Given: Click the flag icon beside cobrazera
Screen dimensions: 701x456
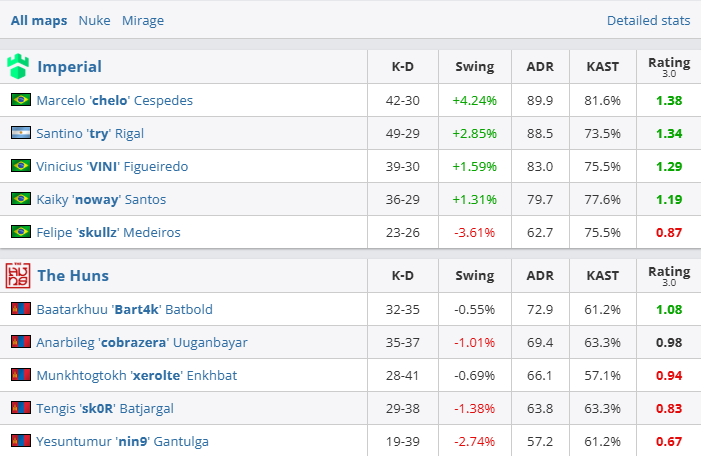Looking at the screenshot, I should [20, 342].
